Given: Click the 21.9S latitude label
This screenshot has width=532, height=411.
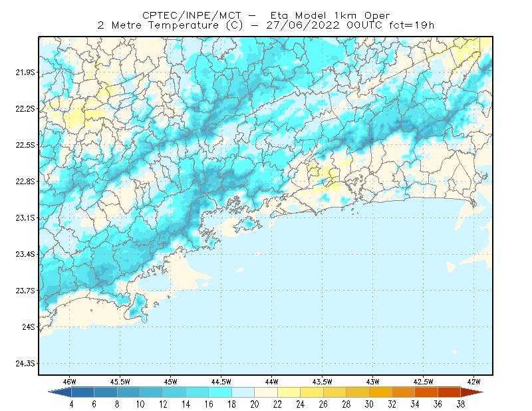Looking at the screenshot, I should tap(25, 72).
